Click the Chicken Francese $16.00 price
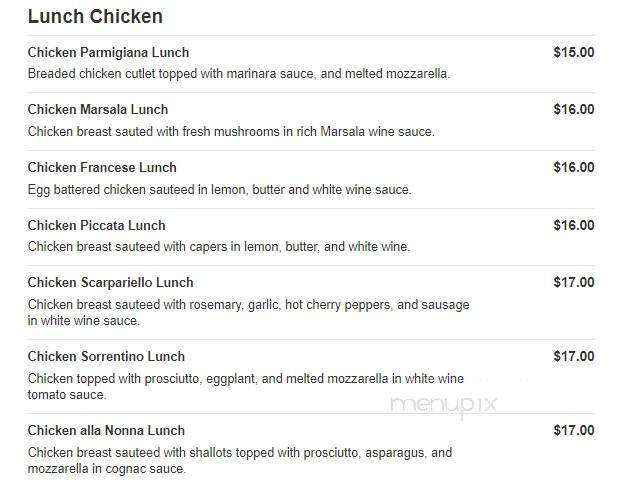 573,168
